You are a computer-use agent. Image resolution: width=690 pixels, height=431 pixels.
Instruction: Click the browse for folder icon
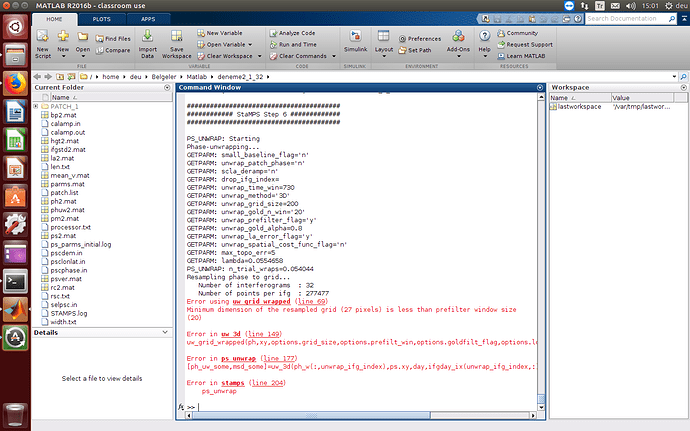tap(71, 77)
